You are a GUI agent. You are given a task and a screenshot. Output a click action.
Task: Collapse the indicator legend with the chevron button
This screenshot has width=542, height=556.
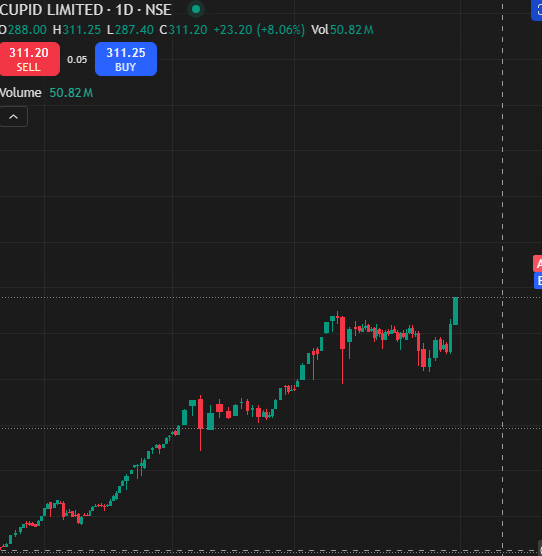click(x=13, y=117)
